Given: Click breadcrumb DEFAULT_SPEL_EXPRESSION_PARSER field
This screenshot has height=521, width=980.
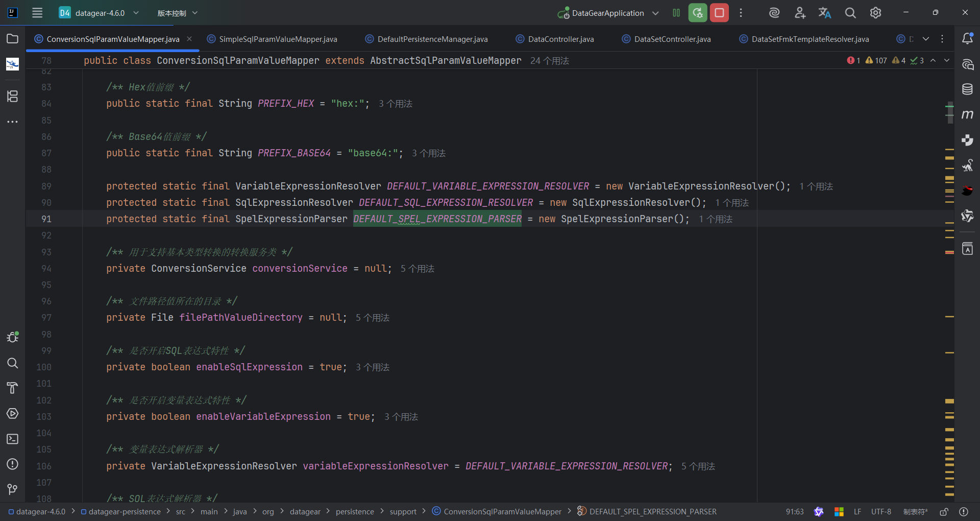Looking at the screenshot, I should click(x=647, y=511).
